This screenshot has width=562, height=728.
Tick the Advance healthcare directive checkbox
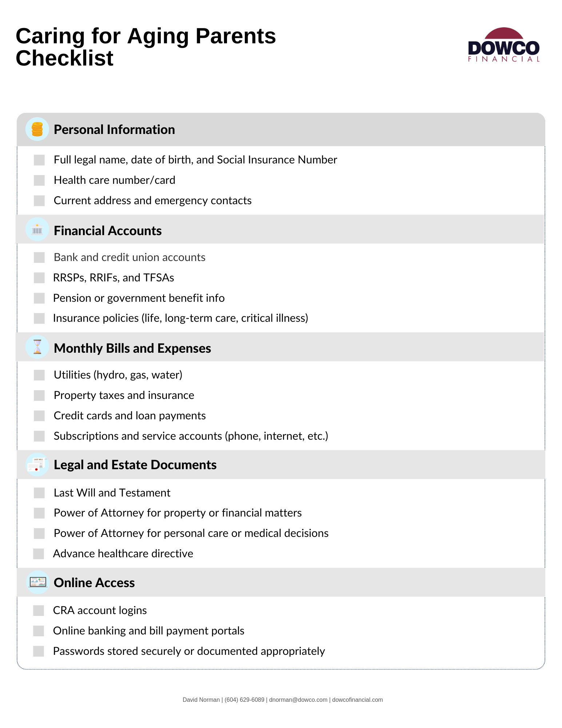tap(39, 554)
